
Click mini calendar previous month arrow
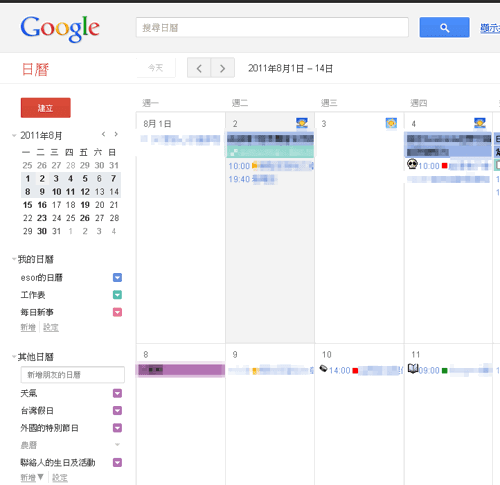(104, 134)
